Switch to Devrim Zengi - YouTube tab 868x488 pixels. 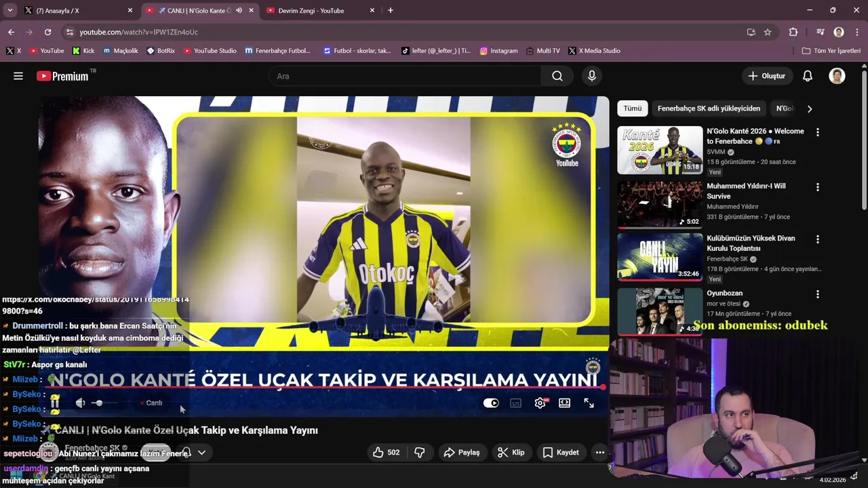click(x=321, y=10)
